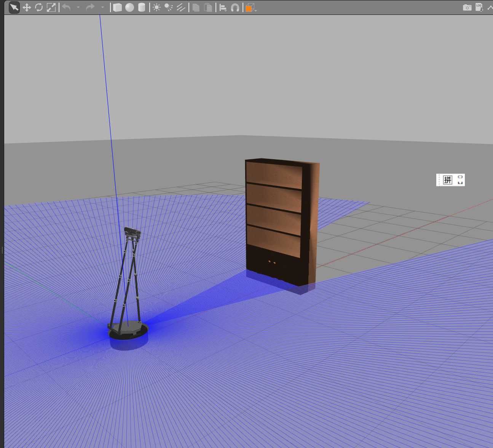Open the align tool
493x448 pixels.
(x=223, y=8)
